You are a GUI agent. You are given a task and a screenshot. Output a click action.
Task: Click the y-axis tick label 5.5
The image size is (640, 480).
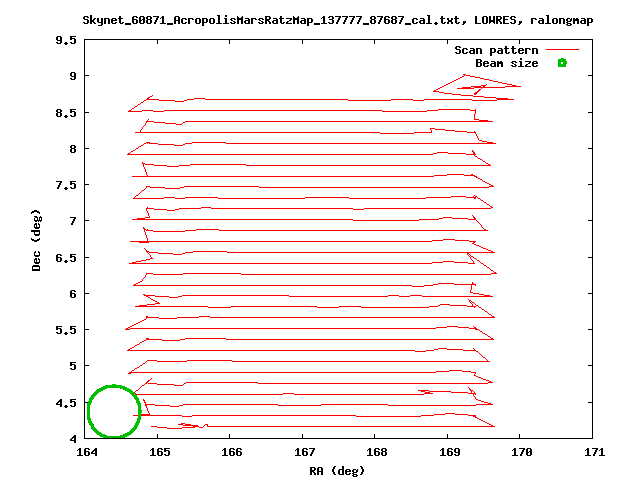66,330
